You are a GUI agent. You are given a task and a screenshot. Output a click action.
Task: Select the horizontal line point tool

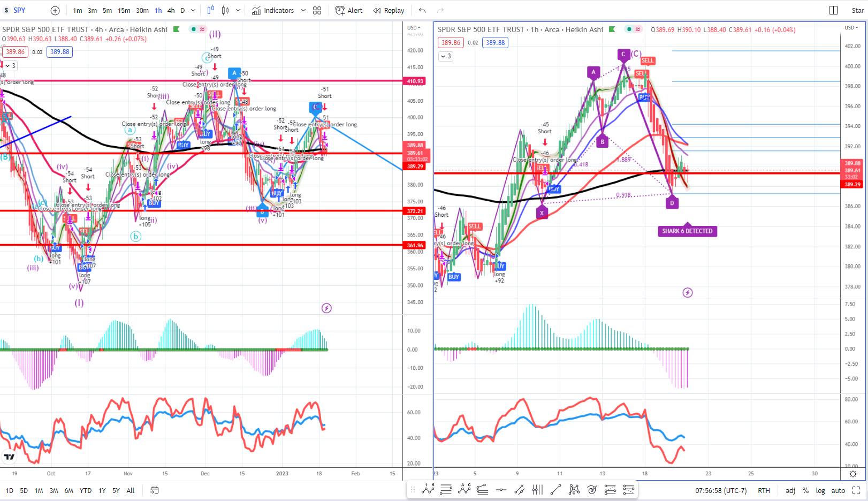coord(501,489)
